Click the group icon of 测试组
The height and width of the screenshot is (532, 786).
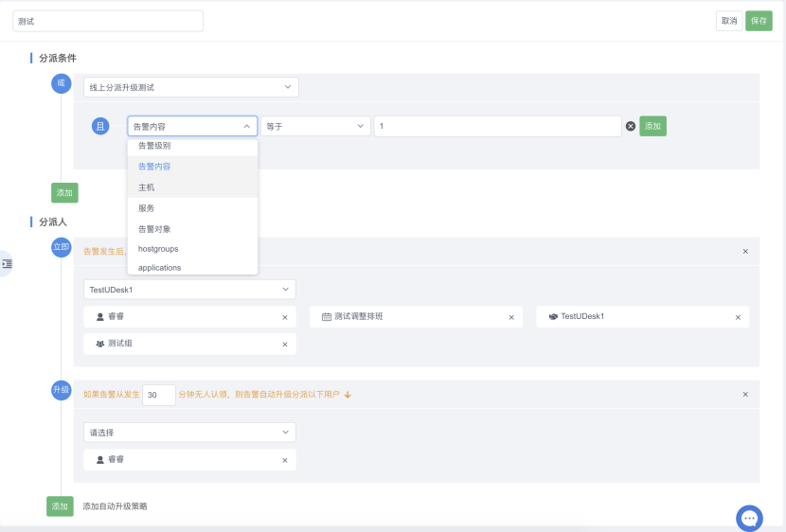[100, 344]
